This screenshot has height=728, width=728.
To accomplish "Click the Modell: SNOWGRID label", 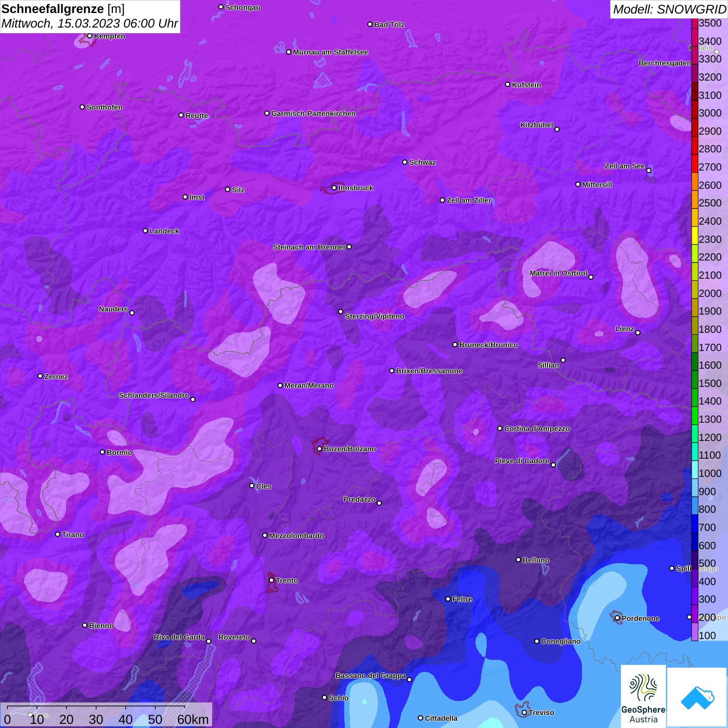I will tap(669, 9).
